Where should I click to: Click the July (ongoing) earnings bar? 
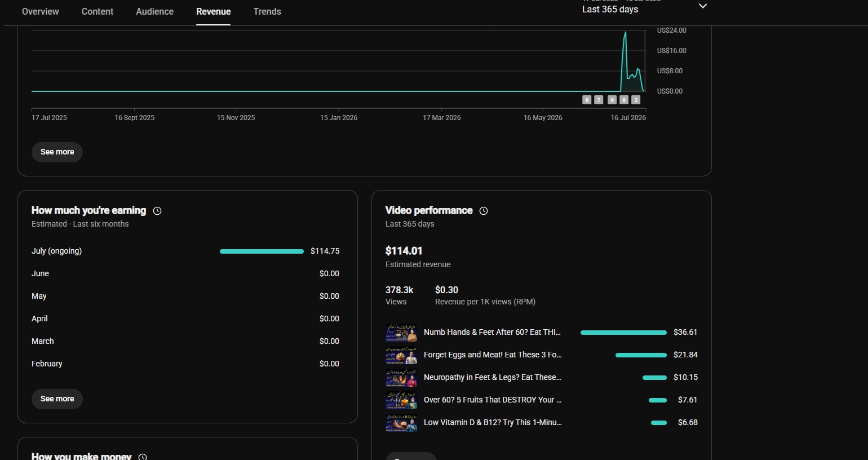coord(262,251)
